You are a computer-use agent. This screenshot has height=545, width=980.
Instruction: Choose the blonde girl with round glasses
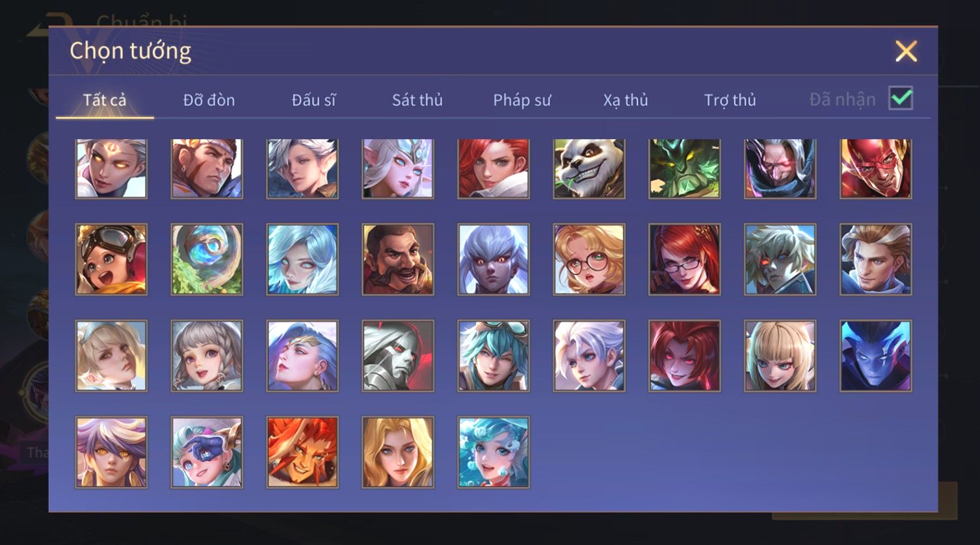pos(589,259)
